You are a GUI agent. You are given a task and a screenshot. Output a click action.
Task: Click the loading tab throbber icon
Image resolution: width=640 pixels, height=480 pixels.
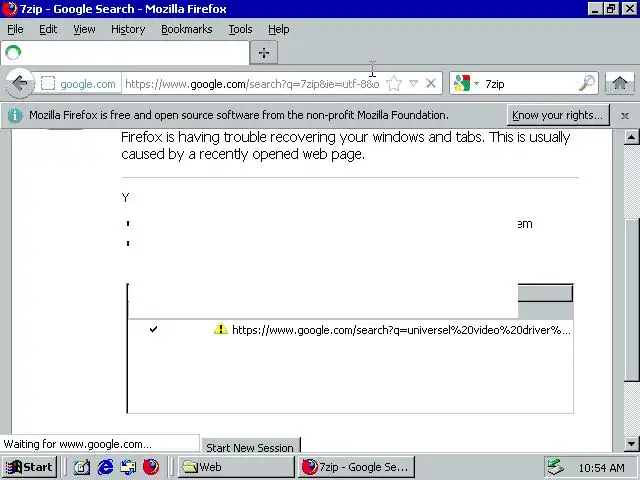[13, 52]
